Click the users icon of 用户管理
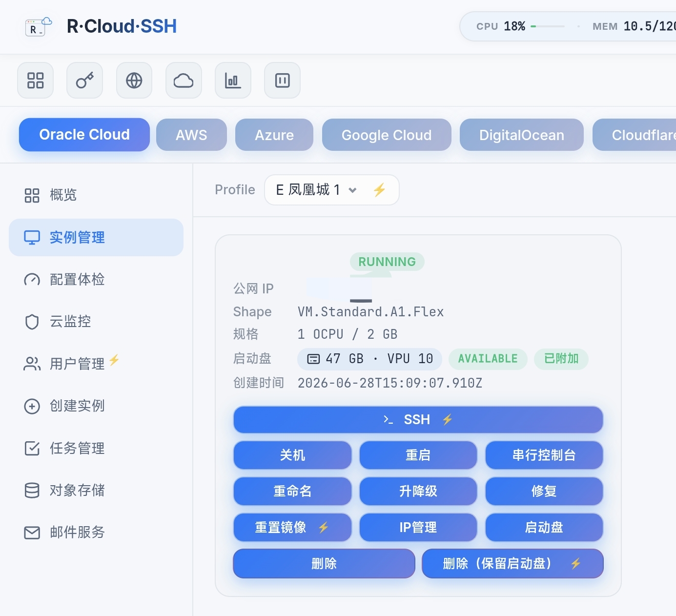This screenshot has width=676, height=616. (x=32, y=364)
